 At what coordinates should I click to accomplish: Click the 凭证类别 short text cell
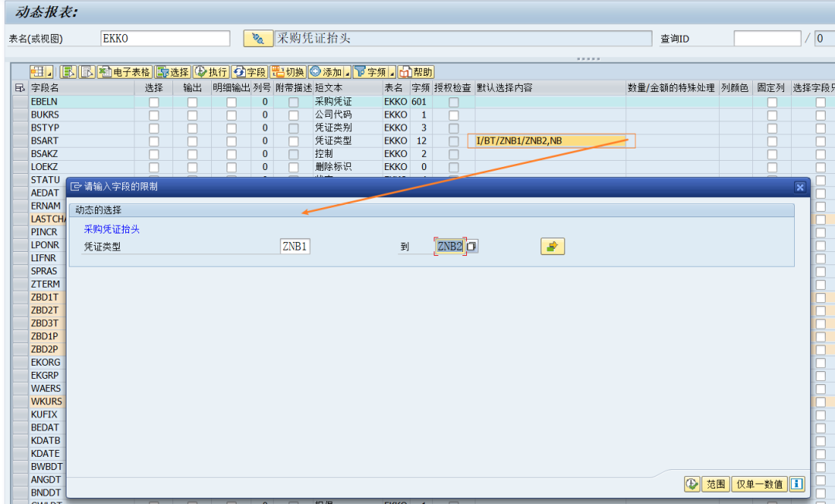(x=348, y=128)
